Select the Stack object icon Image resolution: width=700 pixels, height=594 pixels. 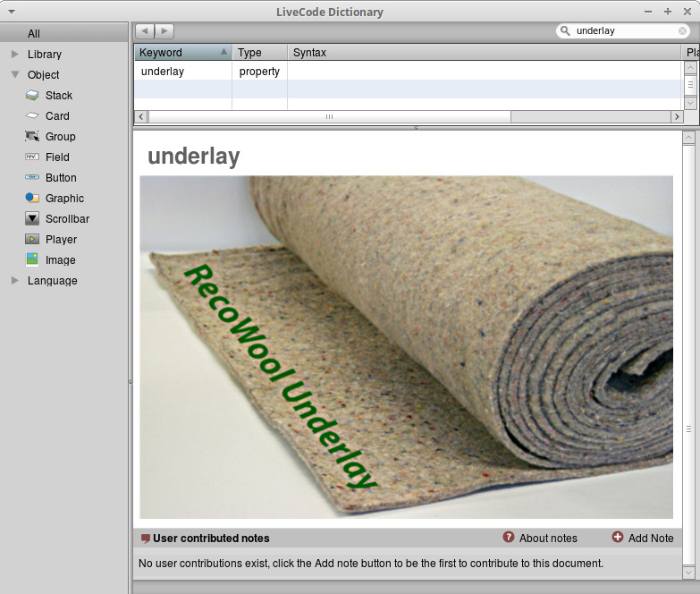point(32,96)
